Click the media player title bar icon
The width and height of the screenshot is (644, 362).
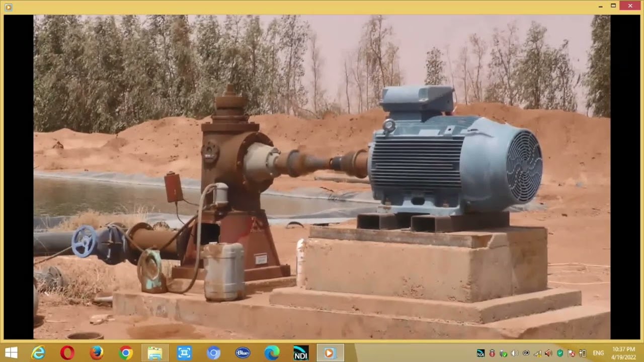point(8,7)
